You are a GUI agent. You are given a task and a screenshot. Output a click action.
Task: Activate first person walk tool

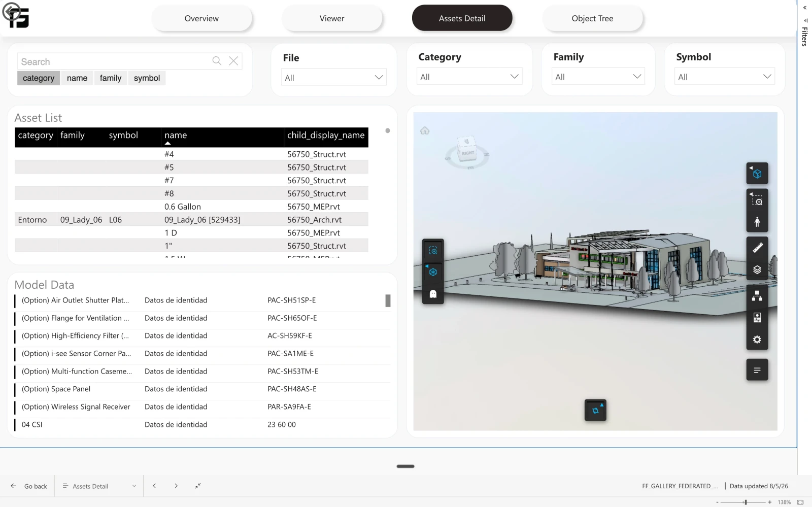[x=757, y=222]
